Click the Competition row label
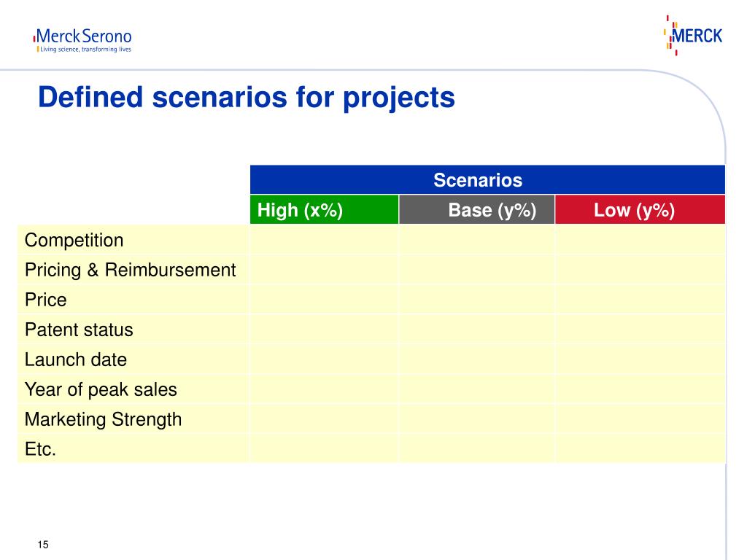The height and width of the screenshot is (560, 747). pyautogui.click(x=74, y=240)
